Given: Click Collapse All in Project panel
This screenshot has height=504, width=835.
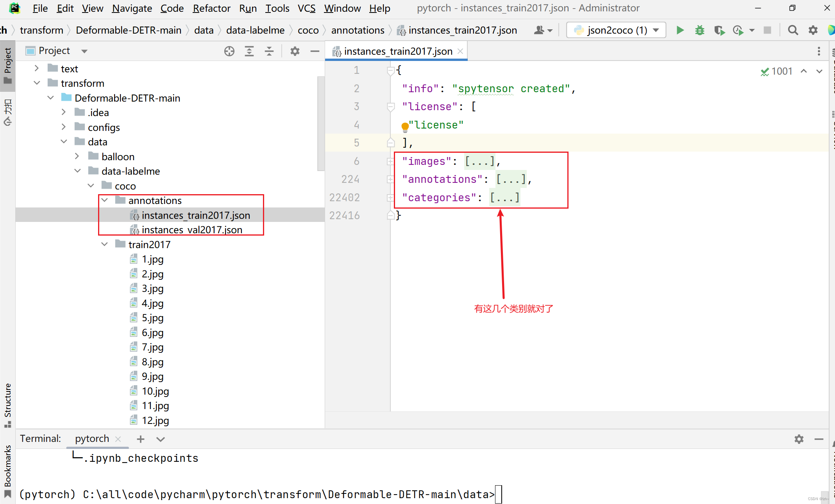Looking at the screenshot, I should pos(269,51).
